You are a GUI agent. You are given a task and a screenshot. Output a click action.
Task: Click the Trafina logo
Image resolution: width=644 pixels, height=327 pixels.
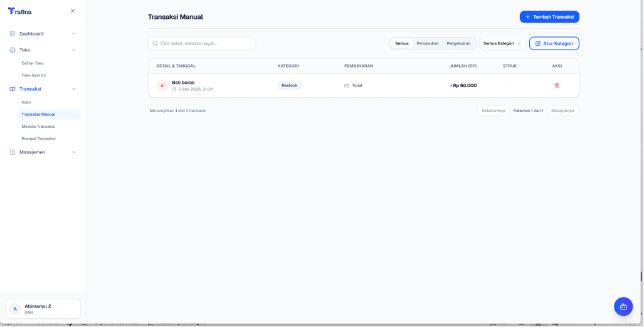pyautogui.click(x=19, y=11)
